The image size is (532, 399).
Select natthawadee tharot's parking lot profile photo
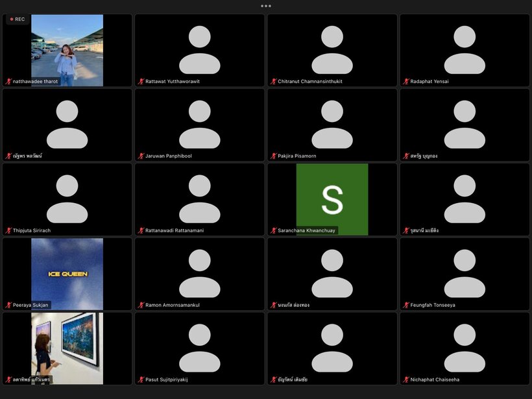pos(67,50)
